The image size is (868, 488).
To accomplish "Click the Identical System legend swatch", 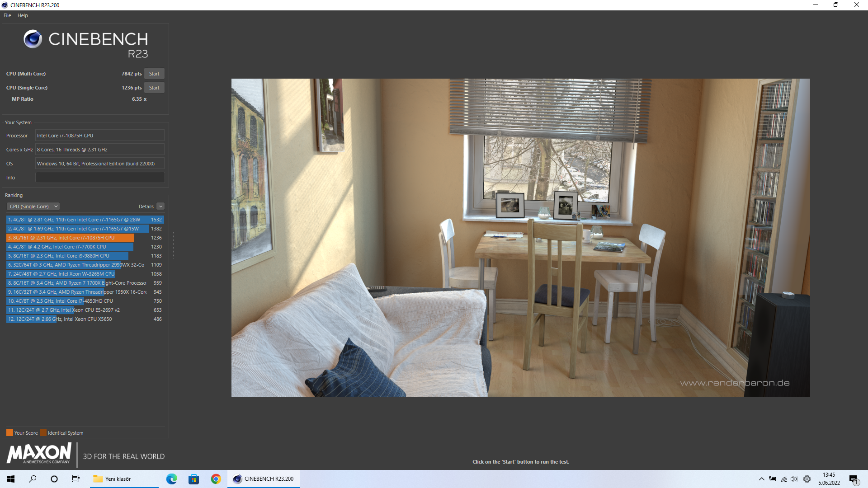I will [x=43, y=433].
